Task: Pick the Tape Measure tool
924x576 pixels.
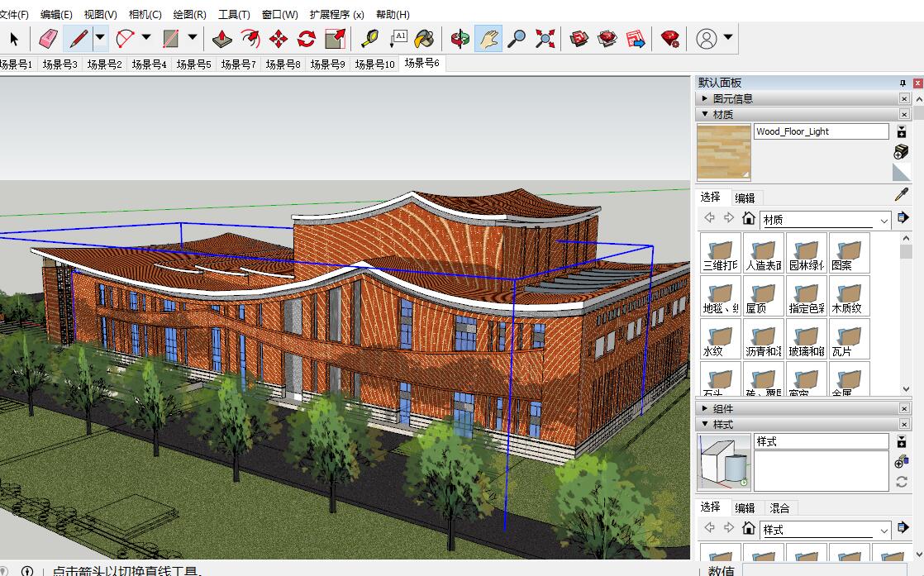Action: (x=370, y=38)
